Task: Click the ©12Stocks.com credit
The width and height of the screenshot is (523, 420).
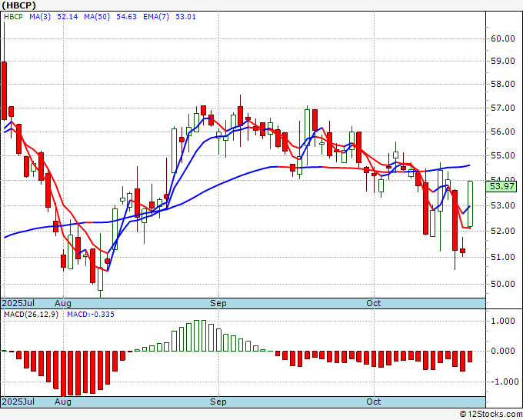Action: pos(491,414)
